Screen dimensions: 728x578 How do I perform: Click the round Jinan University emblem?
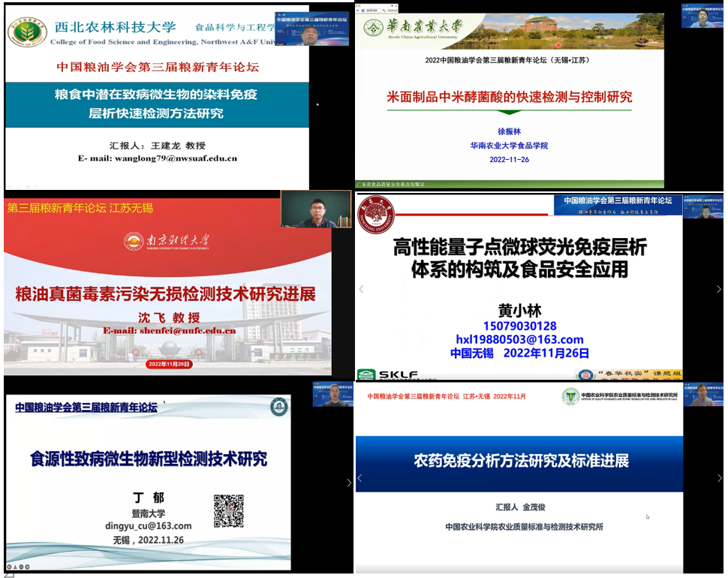pos(278,407)
